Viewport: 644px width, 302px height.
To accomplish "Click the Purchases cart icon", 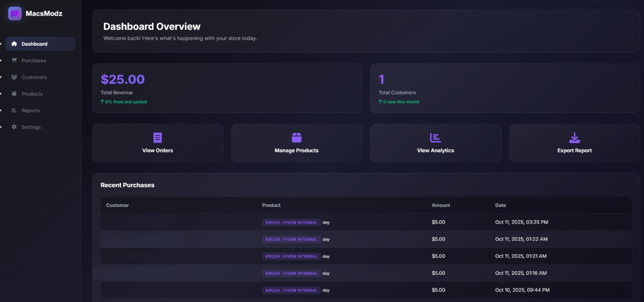I will pyautogui.click(x=14, y=60).
